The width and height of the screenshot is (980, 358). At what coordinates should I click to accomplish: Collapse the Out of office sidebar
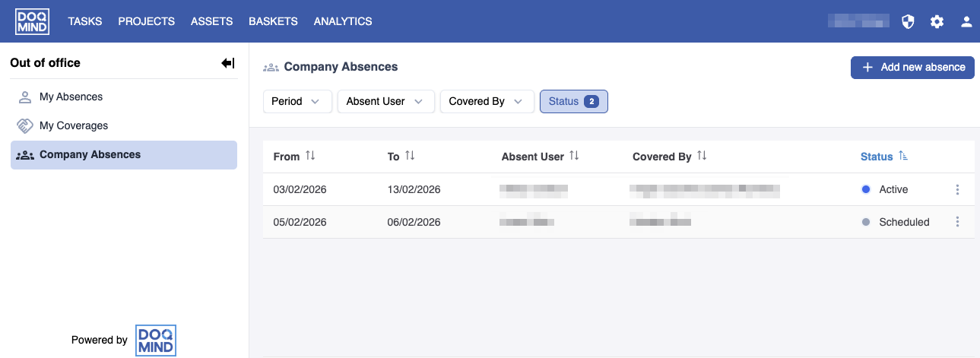(x=227, y=63)
